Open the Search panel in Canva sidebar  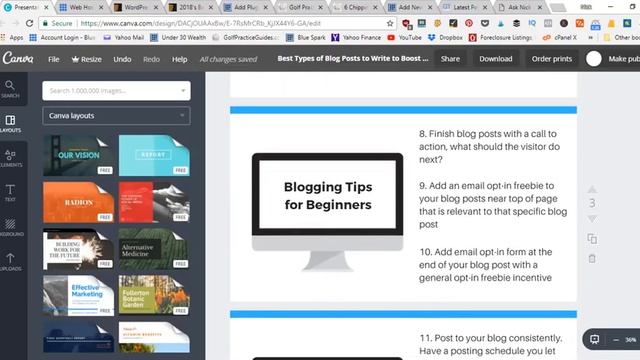[x=10, y=89]
